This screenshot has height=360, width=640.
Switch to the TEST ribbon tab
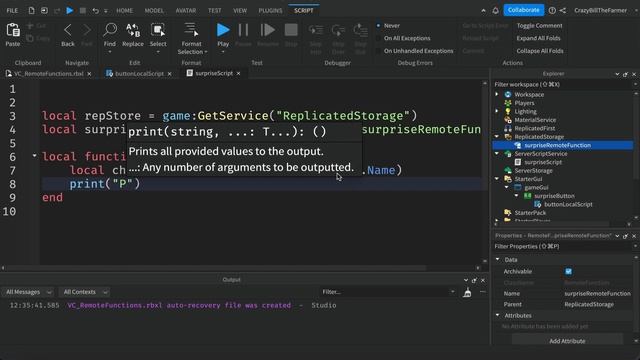(x=214, y=11)
